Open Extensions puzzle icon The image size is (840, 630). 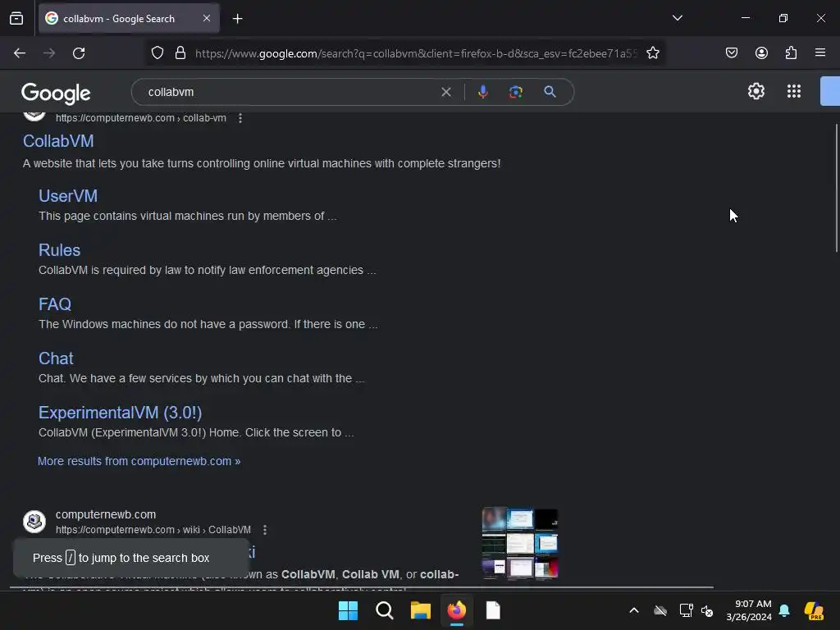point(791,53)
